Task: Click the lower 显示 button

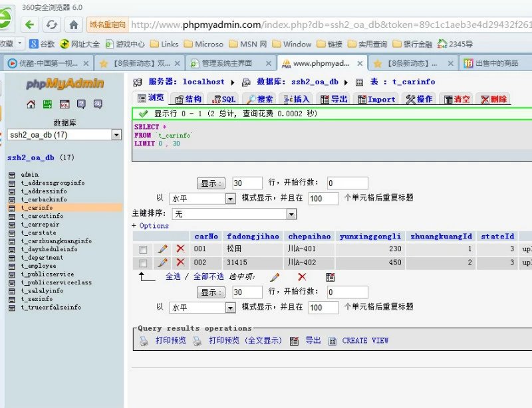Action: coord(211,292)
